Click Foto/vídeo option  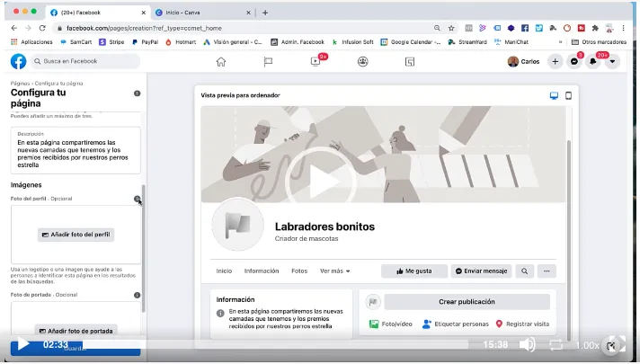coord(391,324)
